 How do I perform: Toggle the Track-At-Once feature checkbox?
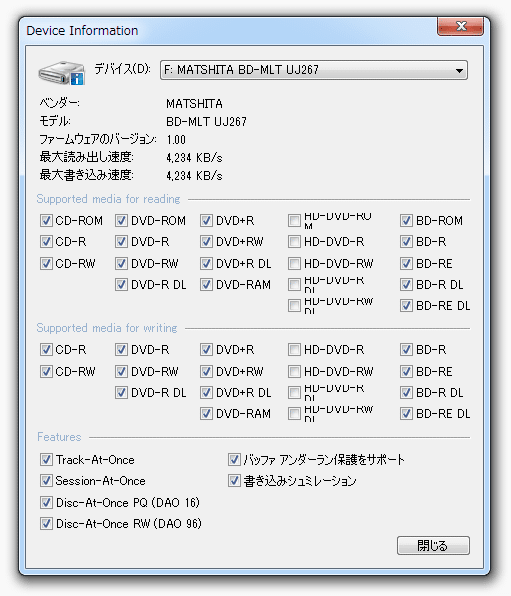coord(46,460)
